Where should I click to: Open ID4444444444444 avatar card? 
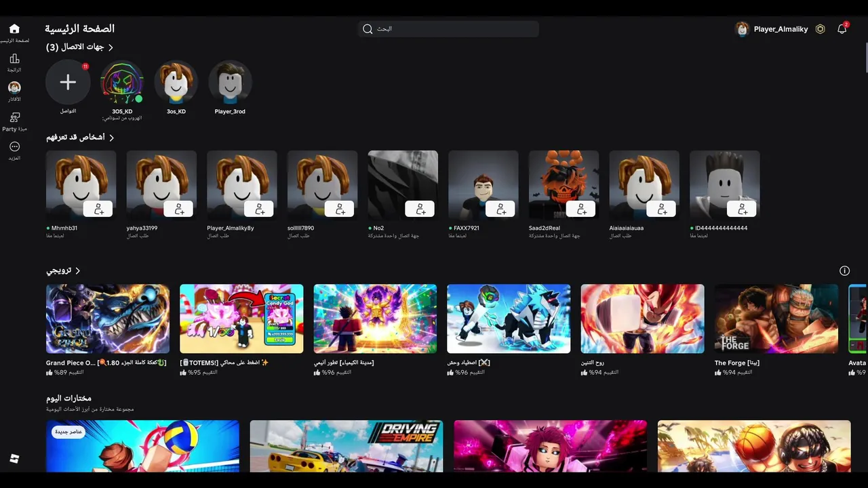tap(725, 185)
